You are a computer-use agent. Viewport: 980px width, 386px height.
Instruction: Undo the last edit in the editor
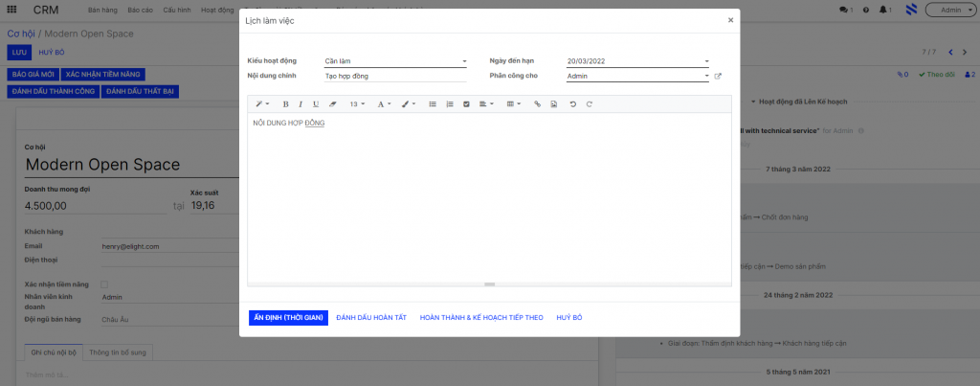click(572, 104)
